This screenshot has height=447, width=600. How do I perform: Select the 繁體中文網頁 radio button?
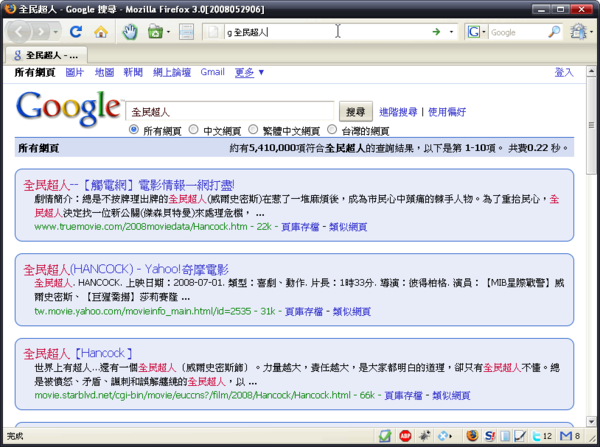(x=253, y=129)
